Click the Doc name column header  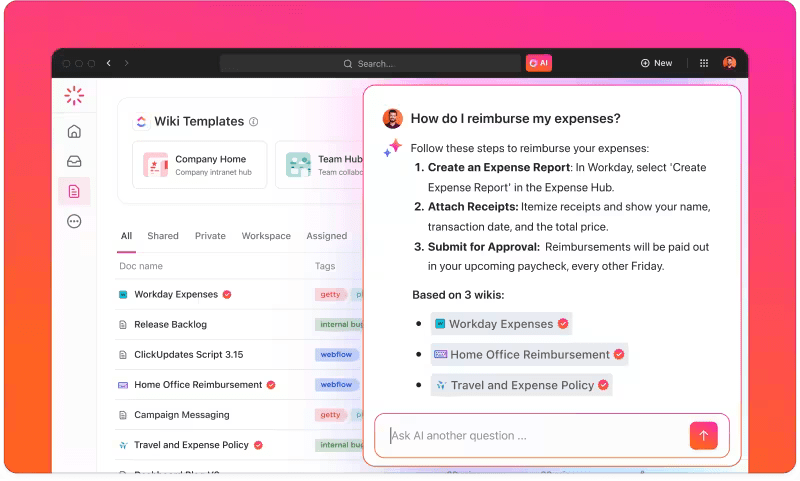(141, 266)
